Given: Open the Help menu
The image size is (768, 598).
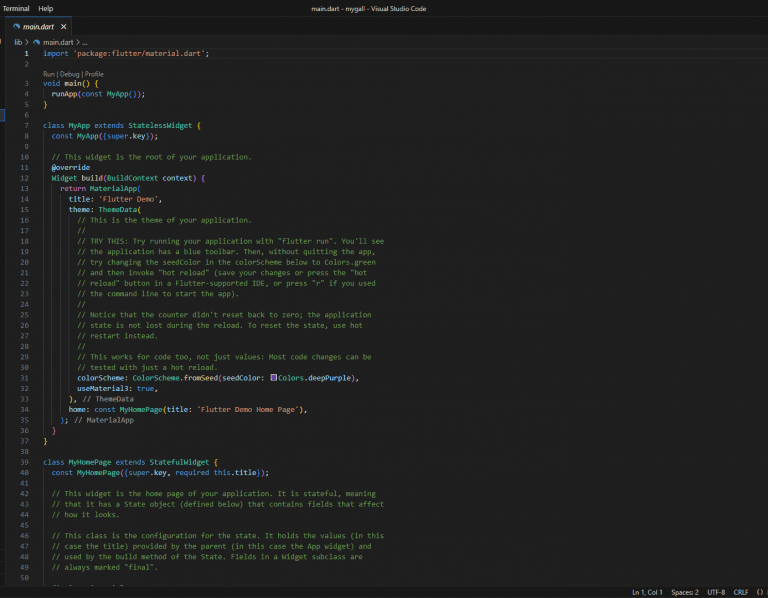Looking at the screenshot, I should coord(46,8).
